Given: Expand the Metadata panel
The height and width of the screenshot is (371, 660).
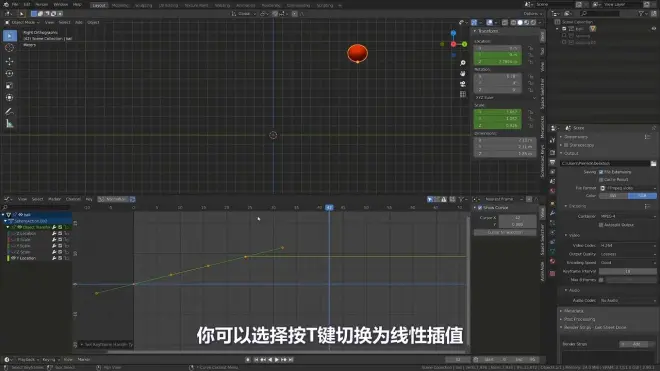Looking at the screenshot, I should pyautogui.click(x=572, y=311).
